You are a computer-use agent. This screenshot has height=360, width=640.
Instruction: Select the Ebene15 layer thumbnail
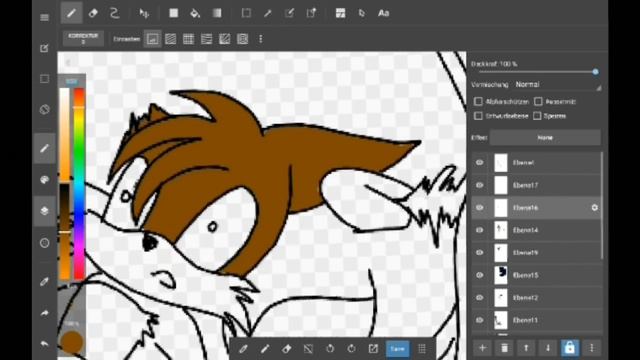(x=501, y=275)
